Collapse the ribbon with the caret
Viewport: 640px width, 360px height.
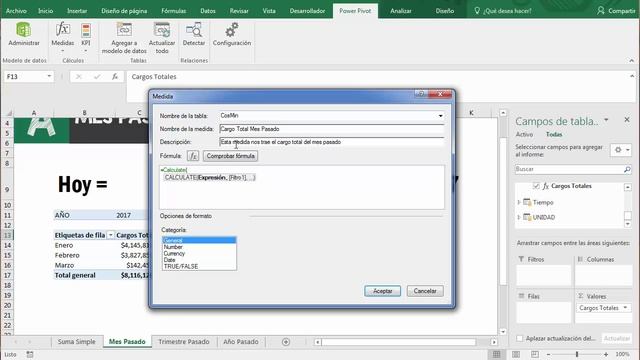click(631, 60)
